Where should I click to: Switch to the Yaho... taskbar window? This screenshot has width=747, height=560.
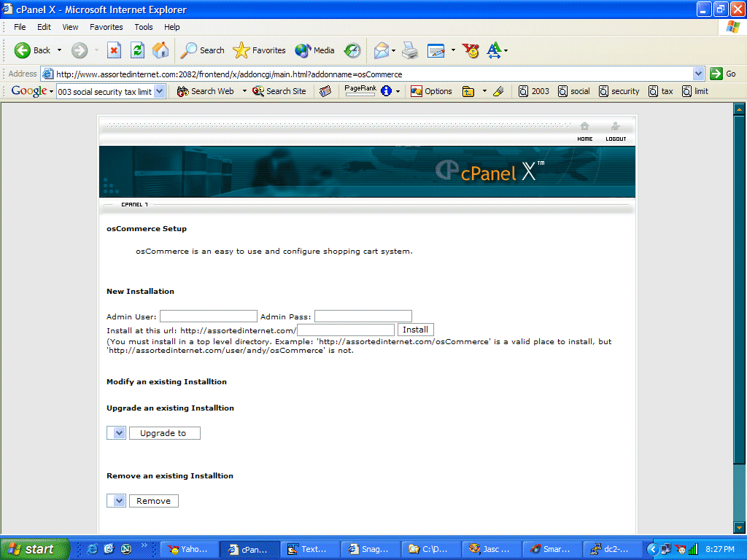tap(190, 549)
